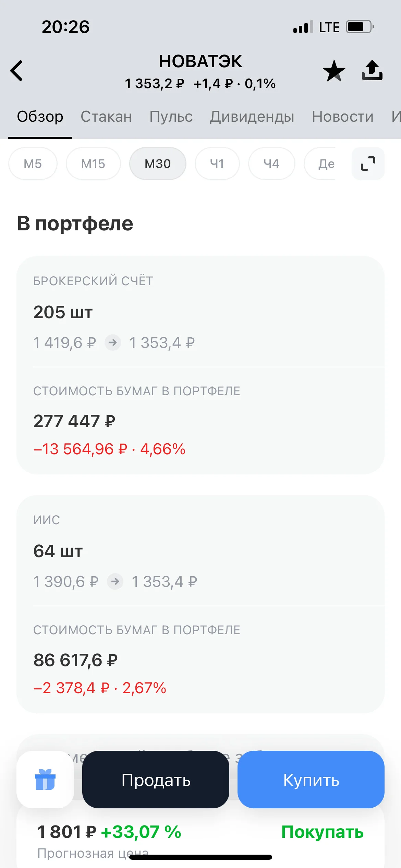Select the М5 chart interval
Screen dimensions: 401x868
[33, 164]
